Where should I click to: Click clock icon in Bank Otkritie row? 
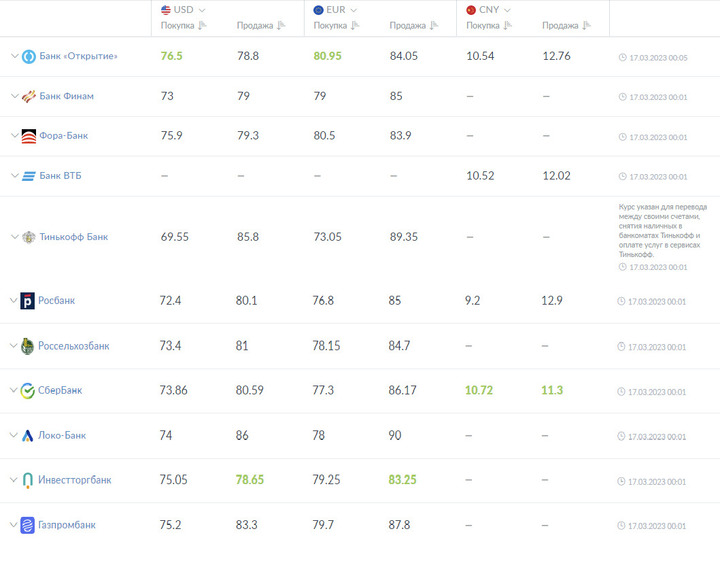[623, 57]
